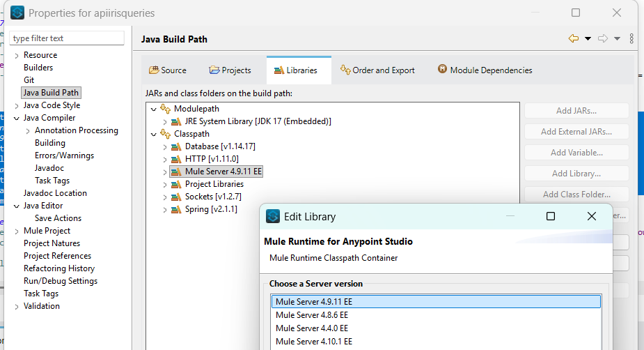Select Project Natures in the sidebar
Screen dimensions: 644x350
(52, 243)
